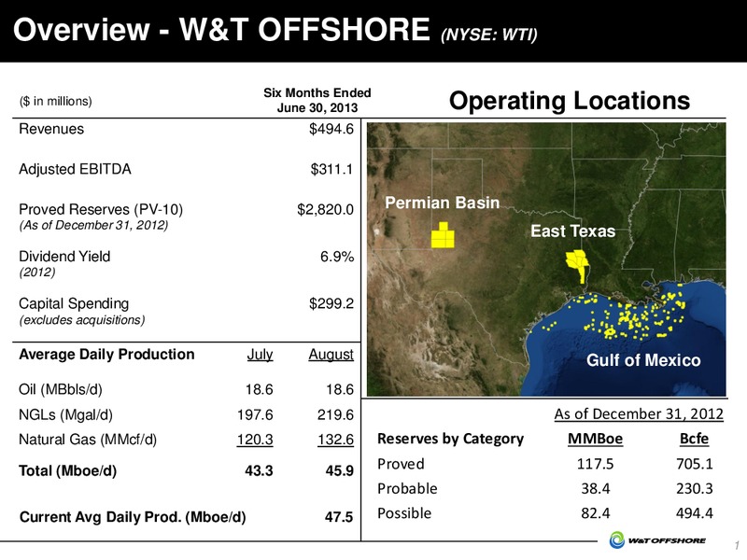Select the "Oil (MBbls/d)" row label

click(61, 389)
